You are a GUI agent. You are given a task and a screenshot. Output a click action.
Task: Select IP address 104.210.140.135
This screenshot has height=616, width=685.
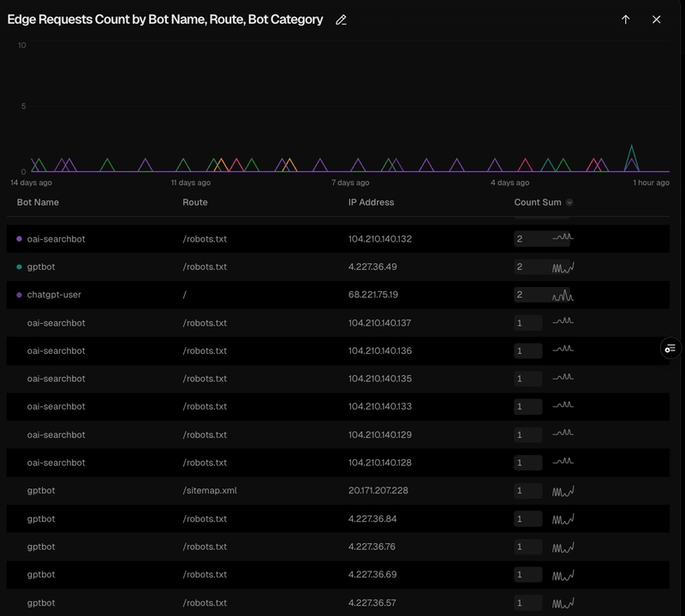click(x=379, y=379)
